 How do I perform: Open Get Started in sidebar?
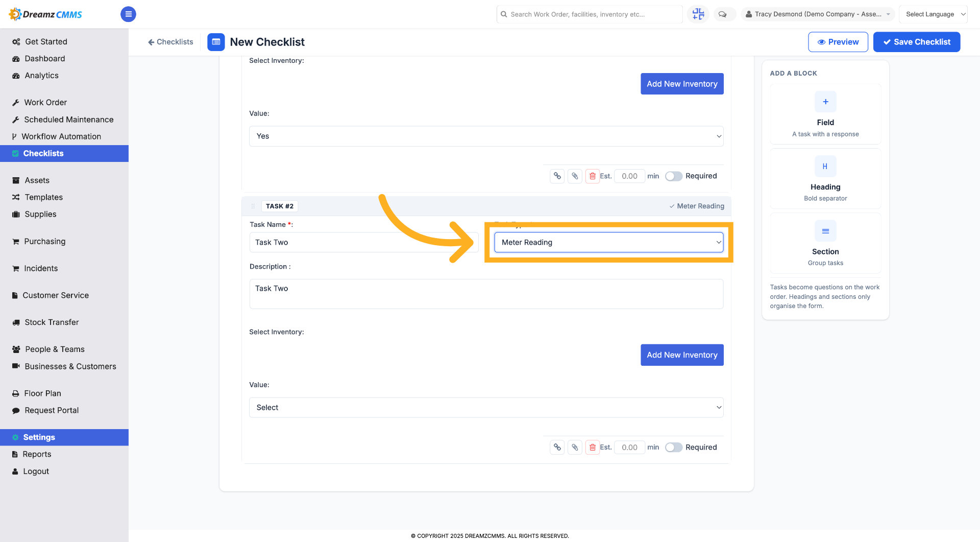tap(64, 42)
